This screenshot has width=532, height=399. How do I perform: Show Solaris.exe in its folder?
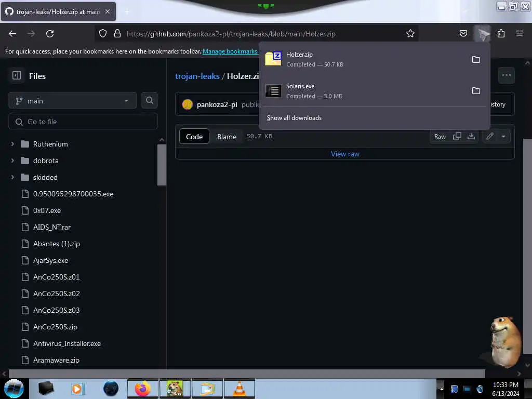[x=476, y=90]
